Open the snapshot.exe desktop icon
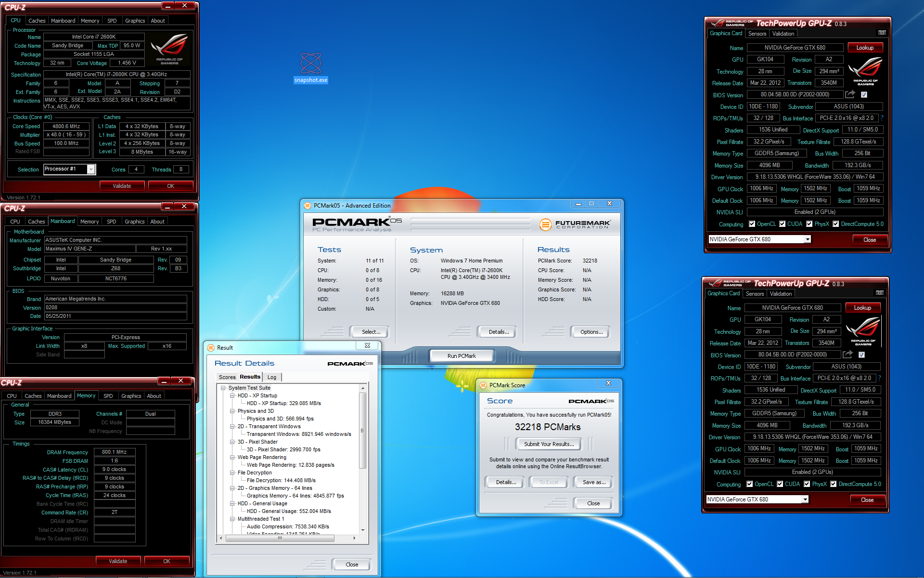Screen dimensions: 924x578 coord(311,67)
